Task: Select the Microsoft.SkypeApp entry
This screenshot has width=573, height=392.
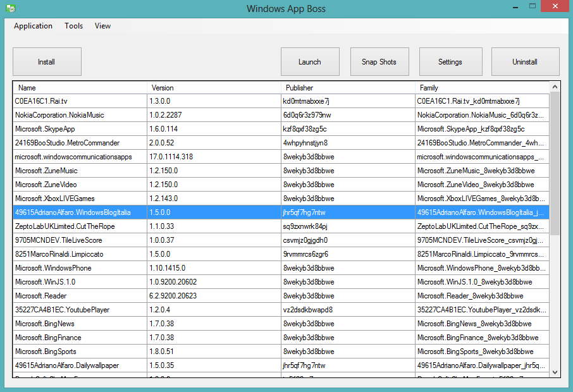Action: (x=281, y=129)
